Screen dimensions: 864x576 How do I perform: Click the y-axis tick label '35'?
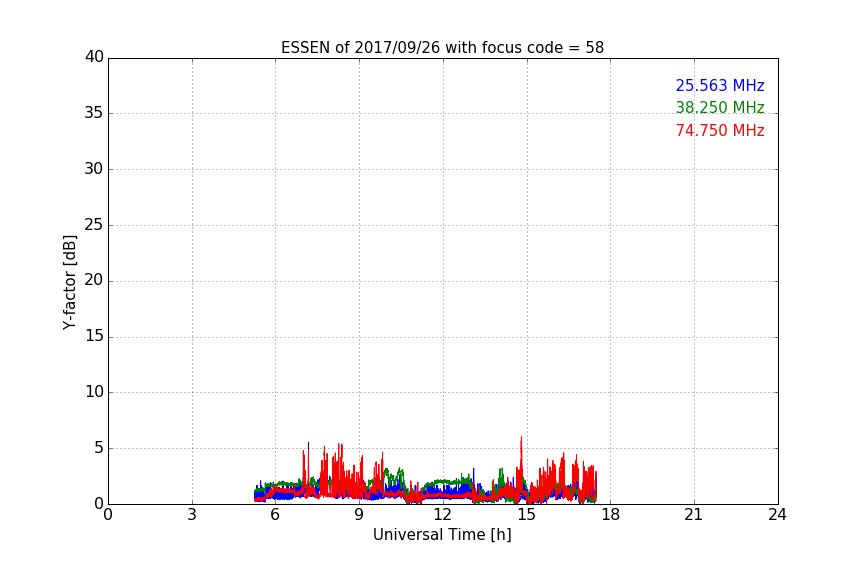[x=94, y=113]
